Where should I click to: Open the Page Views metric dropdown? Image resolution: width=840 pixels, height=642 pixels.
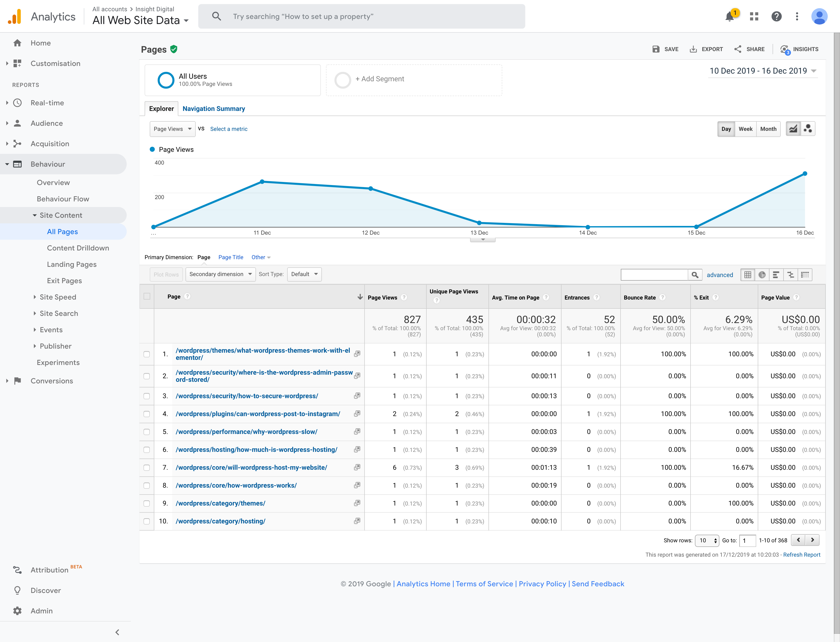173,129
